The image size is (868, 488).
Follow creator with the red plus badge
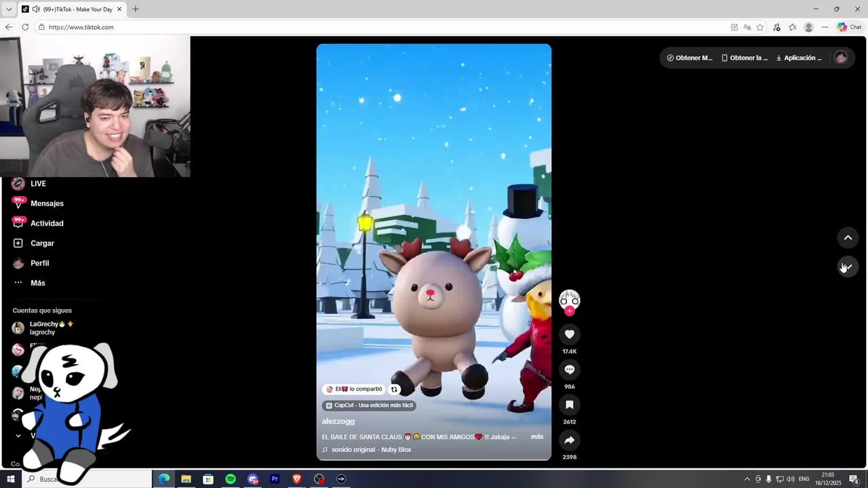(x=570, y=311)
